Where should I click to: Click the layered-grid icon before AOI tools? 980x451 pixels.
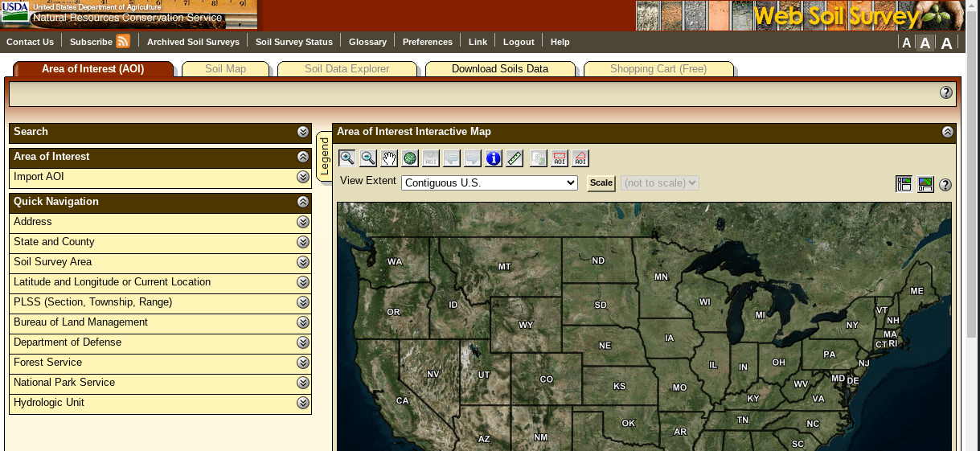[539, 158]
